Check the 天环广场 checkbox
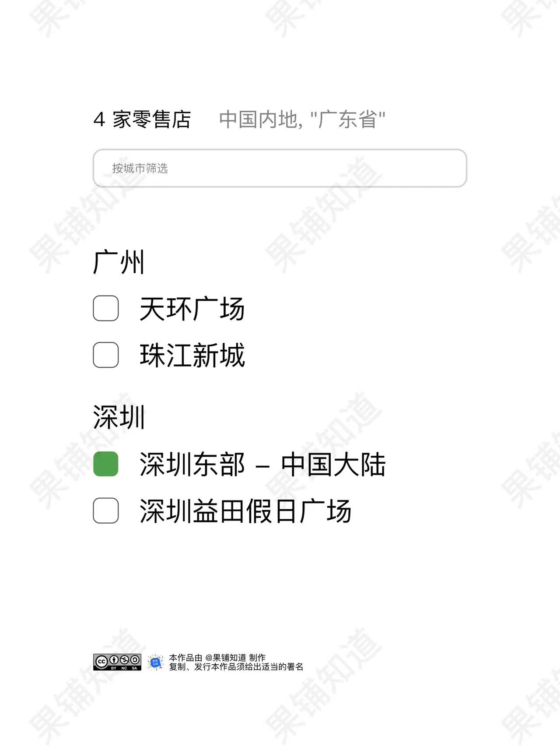Viewport: 560px width, 747px height. 106,308
